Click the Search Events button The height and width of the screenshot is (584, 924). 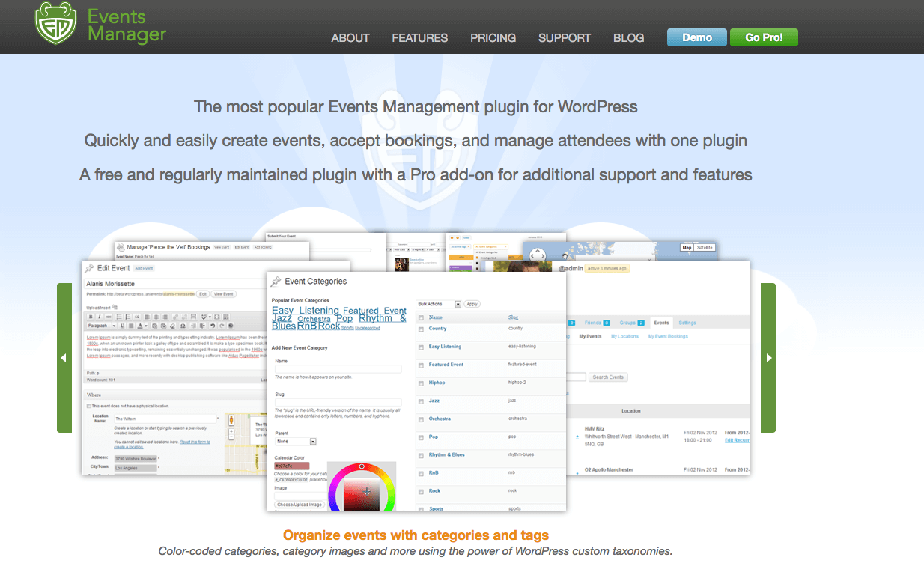coord(608,377)
